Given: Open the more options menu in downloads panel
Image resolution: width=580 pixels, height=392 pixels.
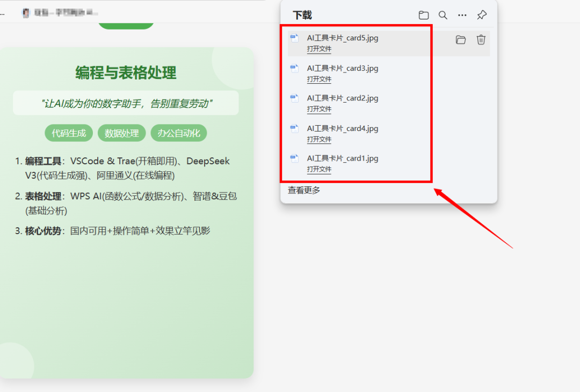Looking at the screenshot, I should click(462, 15).
